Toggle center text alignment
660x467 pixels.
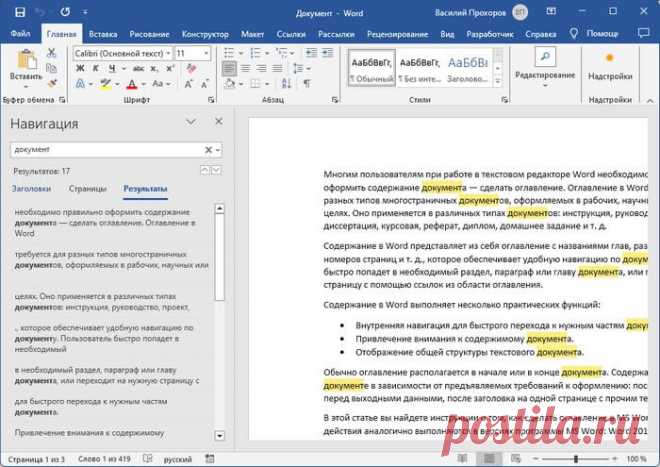pyautogui.click(x=245, y=68)
